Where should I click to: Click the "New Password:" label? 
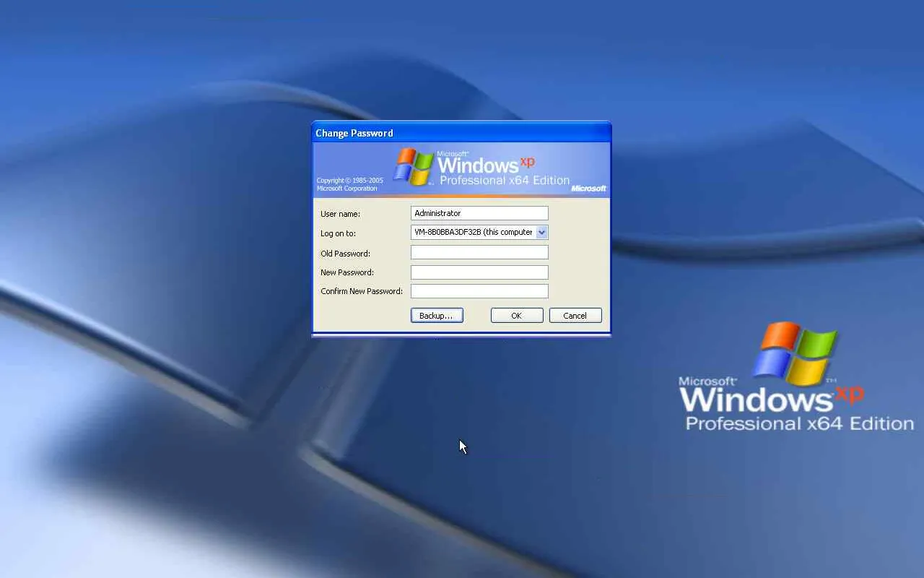coord(347,272)
